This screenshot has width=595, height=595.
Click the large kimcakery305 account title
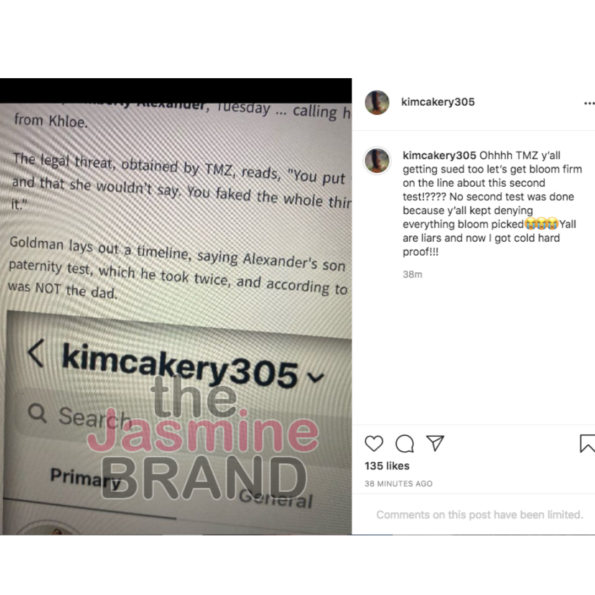pos(180,367)
